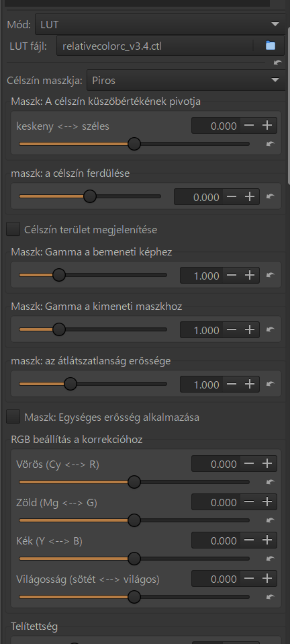The height and width of the screenshot is (644, 290).
Task: Reset the átlátszatlanság erőssége setting
Action: pos(270,384)
